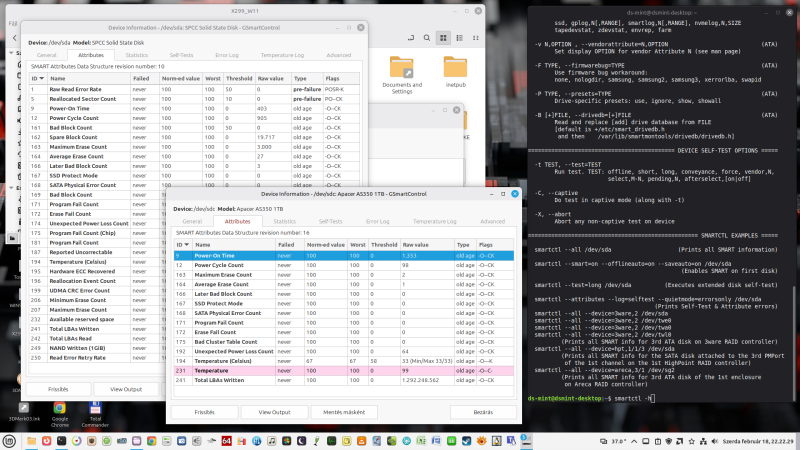Click the star icon in system tray
Screen dimensions: 800x450
click(692, 441)
